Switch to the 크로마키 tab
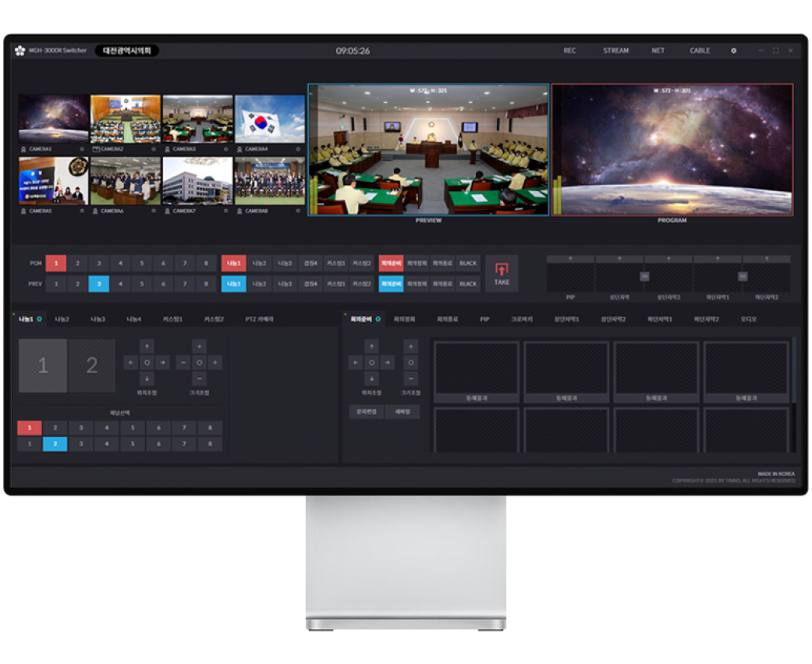The width and height of the screenshot is (812, 664). pos(522,319)
